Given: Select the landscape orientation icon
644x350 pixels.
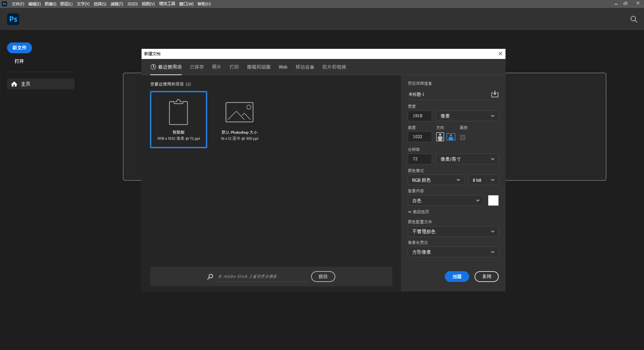Looking at the screenshot, I should 450,137.
